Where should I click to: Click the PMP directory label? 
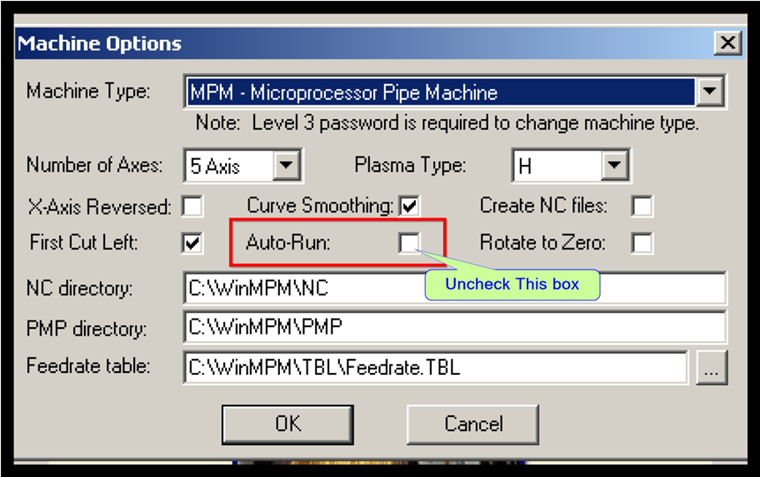point(86,329)
